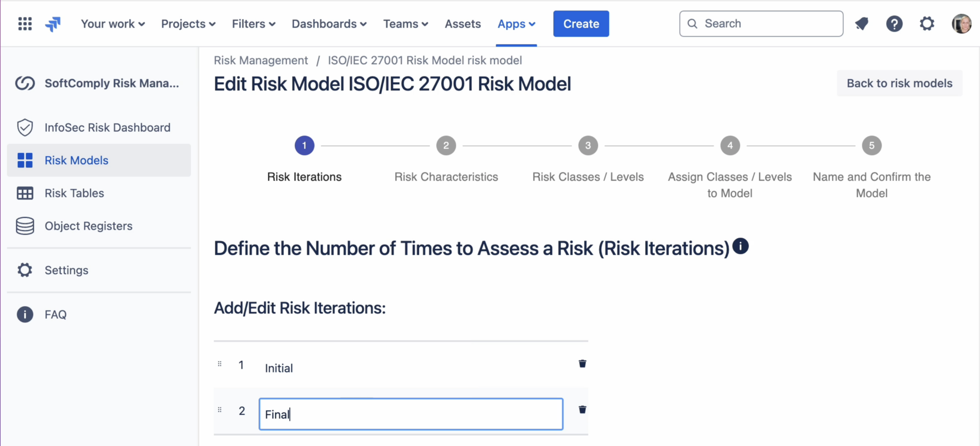Click Back to risk models

899,83
